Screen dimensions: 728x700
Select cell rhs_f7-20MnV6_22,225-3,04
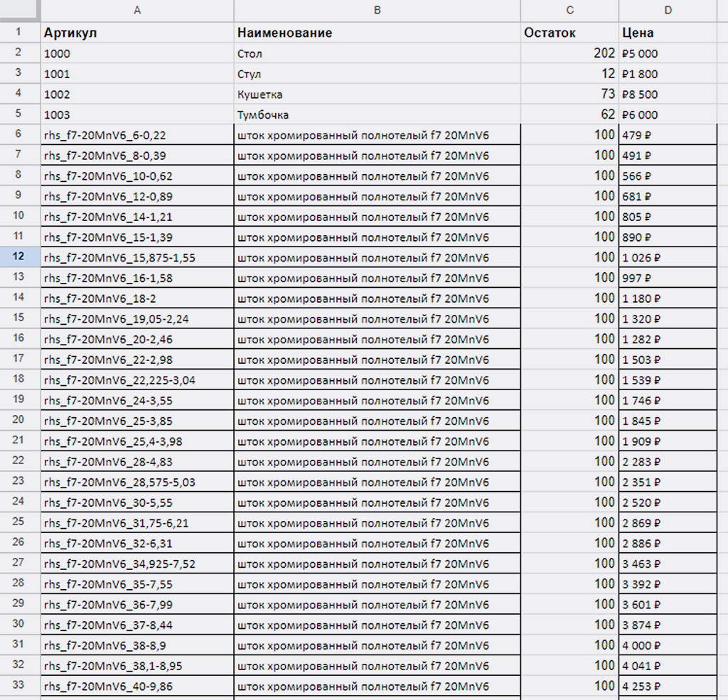point(137,379)
